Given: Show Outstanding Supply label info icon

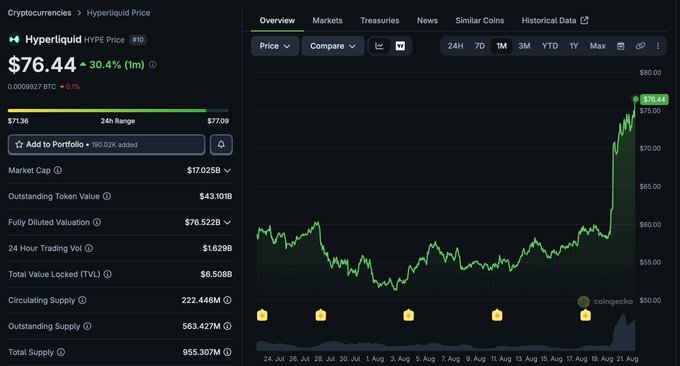Looking at the screenshot, I should [87, 326].
